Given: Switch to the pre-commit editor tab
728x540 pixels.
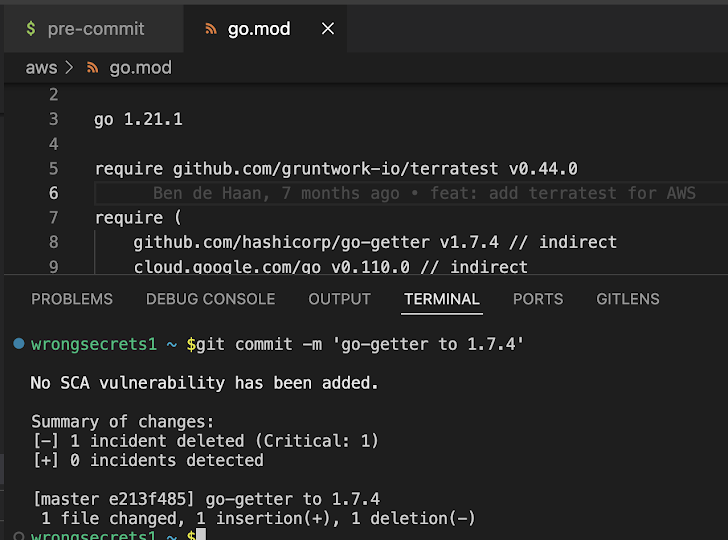Looking at the screenshot, I should [95, 29].
